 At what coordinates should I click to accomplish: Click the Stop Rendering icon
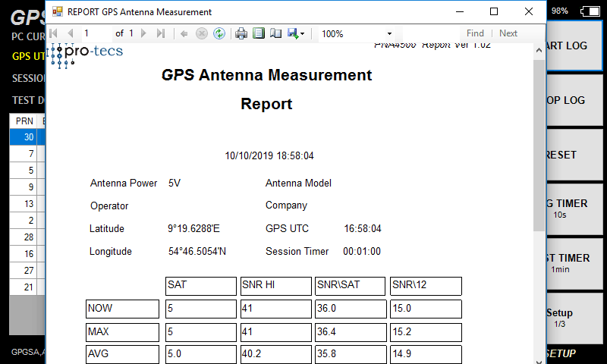pyautogui.click(x=201, y=33)
